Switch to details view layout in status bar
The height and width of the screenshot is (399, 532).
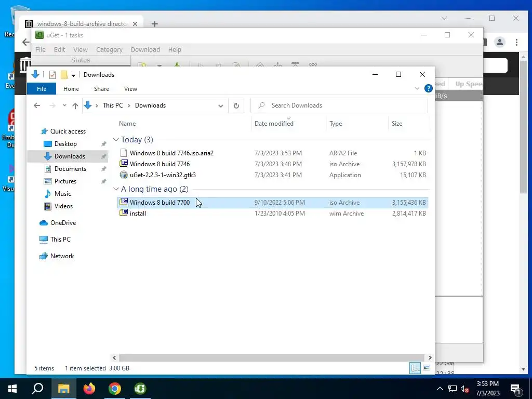pos(415,368)
